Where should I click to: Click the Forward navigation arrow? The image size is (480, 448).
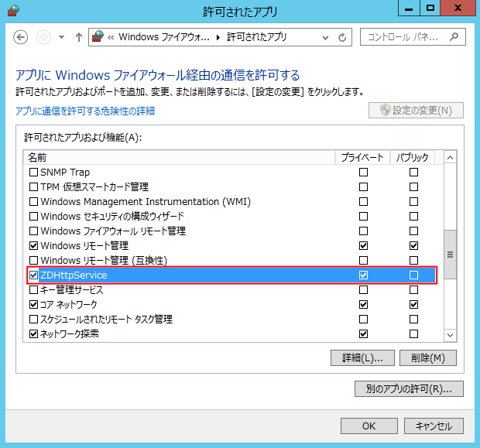pos(43,37)
